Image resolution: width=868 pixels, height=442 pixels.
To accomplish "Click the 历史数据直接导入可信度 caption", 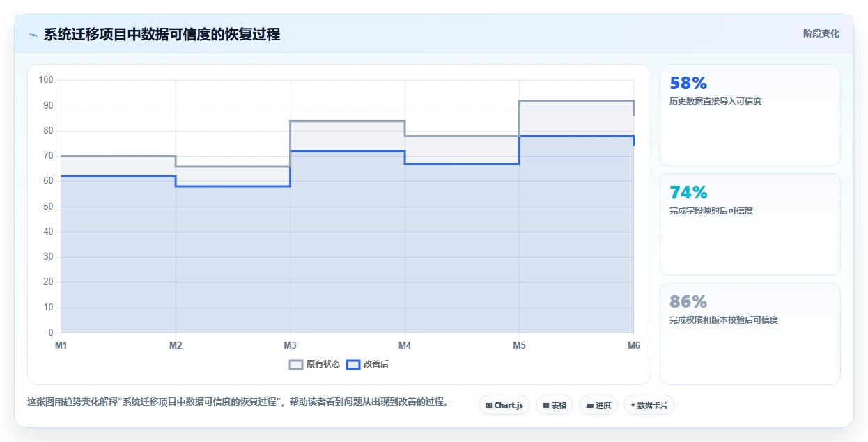I will (715, 102).
